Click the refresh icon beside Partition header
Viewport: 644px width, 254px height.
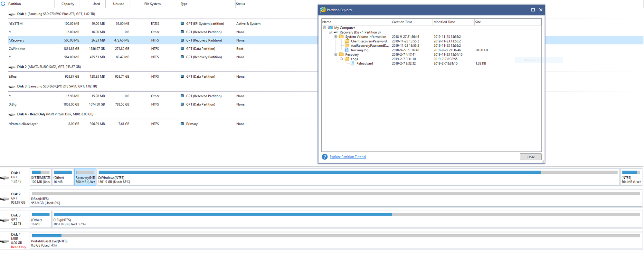pos(3,4)
